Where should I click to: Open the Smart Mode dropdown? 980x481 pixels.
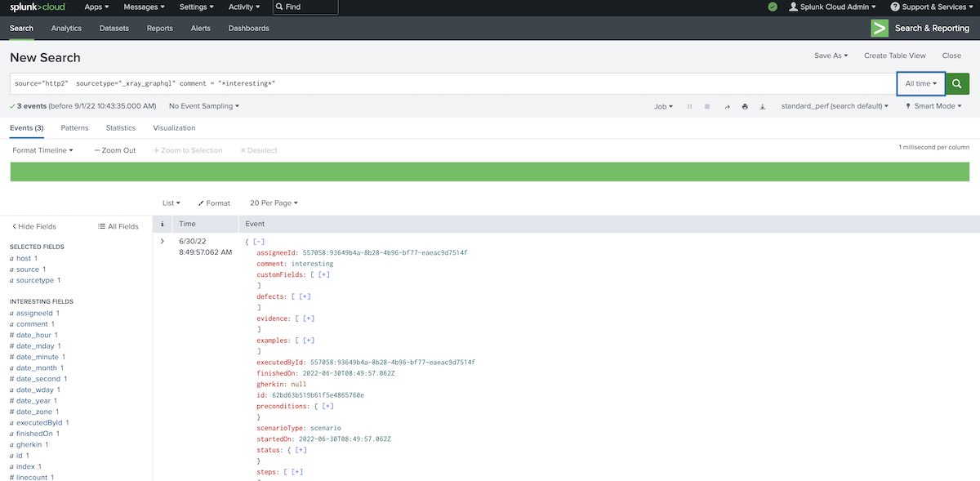(x=933, y=106)
